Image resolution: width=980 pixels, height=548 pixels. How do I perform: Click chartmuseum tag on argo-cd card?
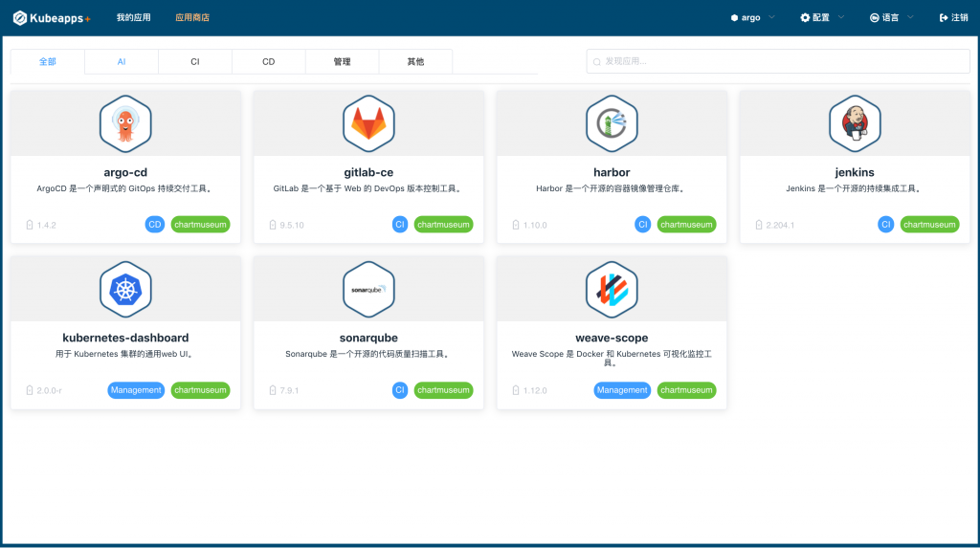[201, 225]
